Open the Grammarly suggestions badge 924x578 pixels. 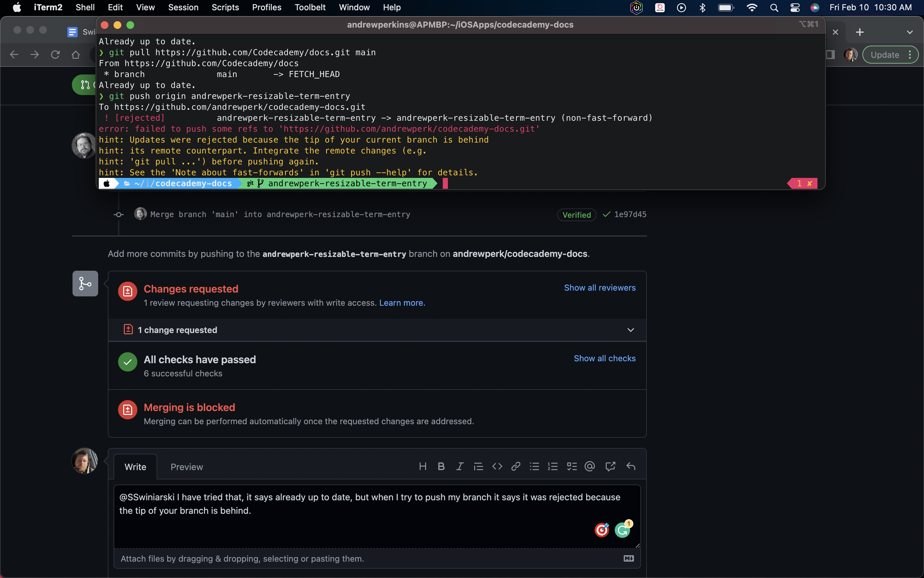[623, 530]
